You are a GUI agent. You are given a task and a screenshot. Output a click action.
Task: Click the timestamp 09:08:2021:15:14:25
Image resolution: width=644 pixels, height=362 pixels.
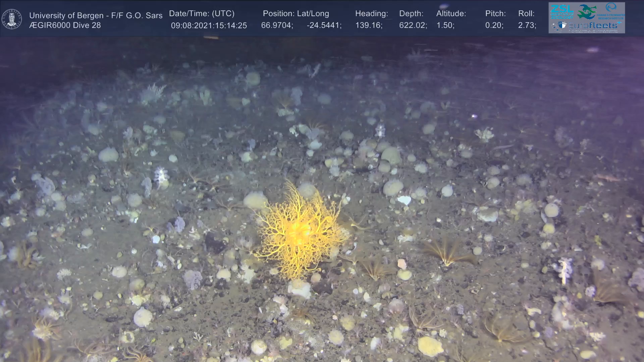point(209,25)
